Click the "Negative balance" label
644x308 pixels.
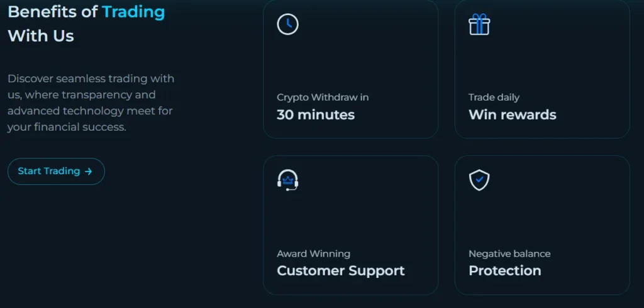click(509, 254)
